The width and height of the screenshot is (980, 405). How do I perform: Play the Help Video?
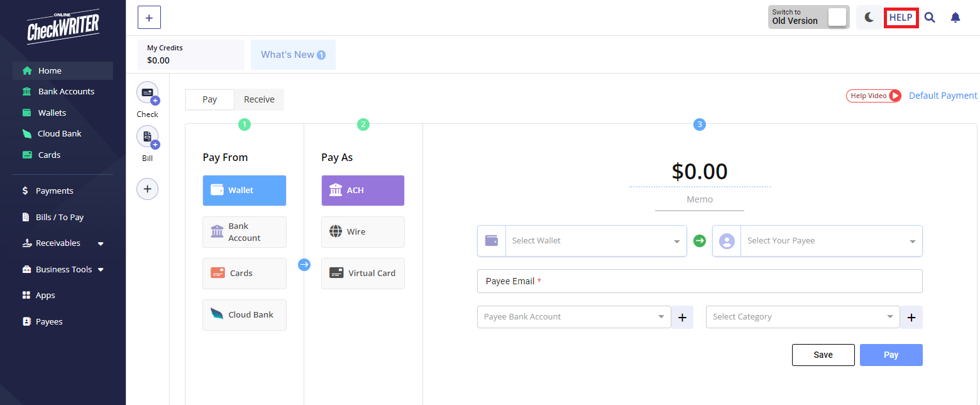[x=874, y=96]
